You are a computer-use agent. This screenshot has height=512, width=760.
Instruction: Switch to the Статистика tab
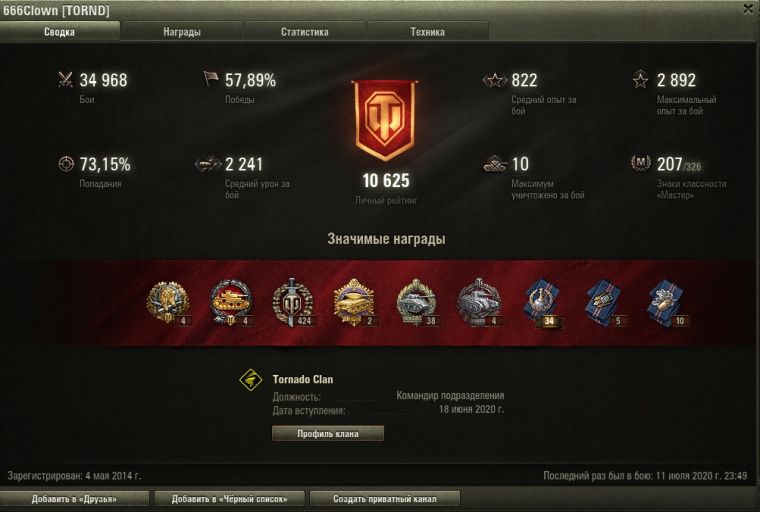click(x=304, y=32)
